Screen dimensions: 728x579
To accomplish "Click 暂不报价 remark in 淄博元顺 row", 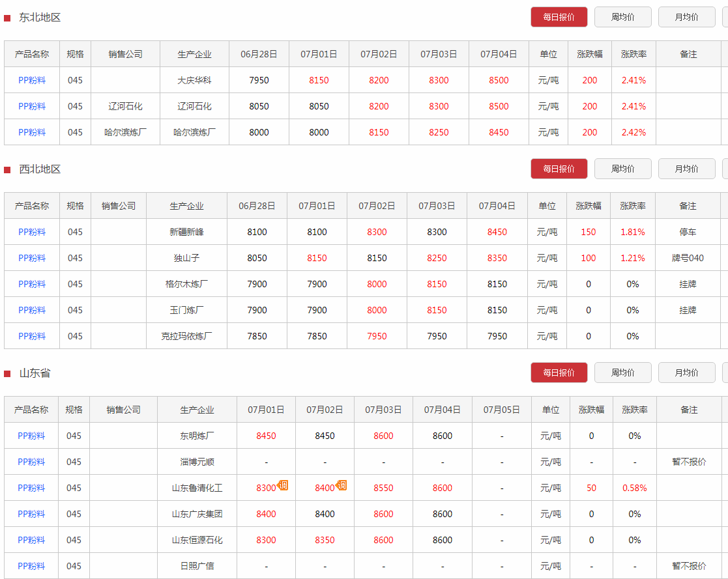I will click(689, 462).
